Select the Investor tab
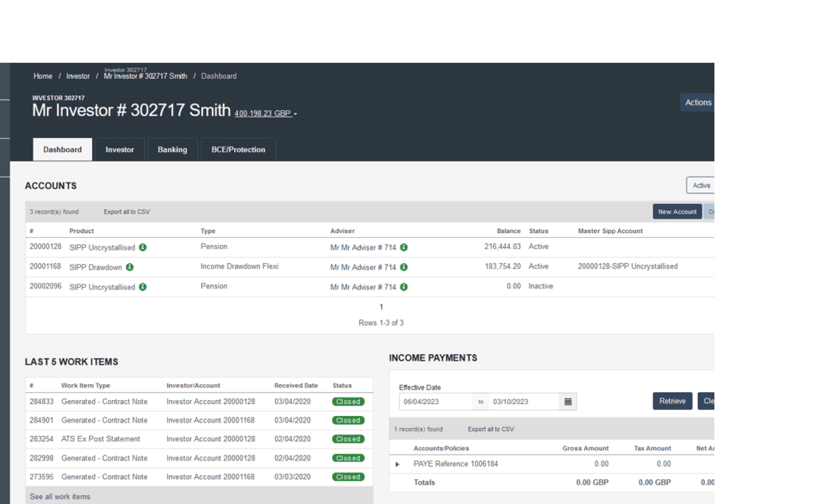This screenshot has height=504, width=824. (120, 150)
